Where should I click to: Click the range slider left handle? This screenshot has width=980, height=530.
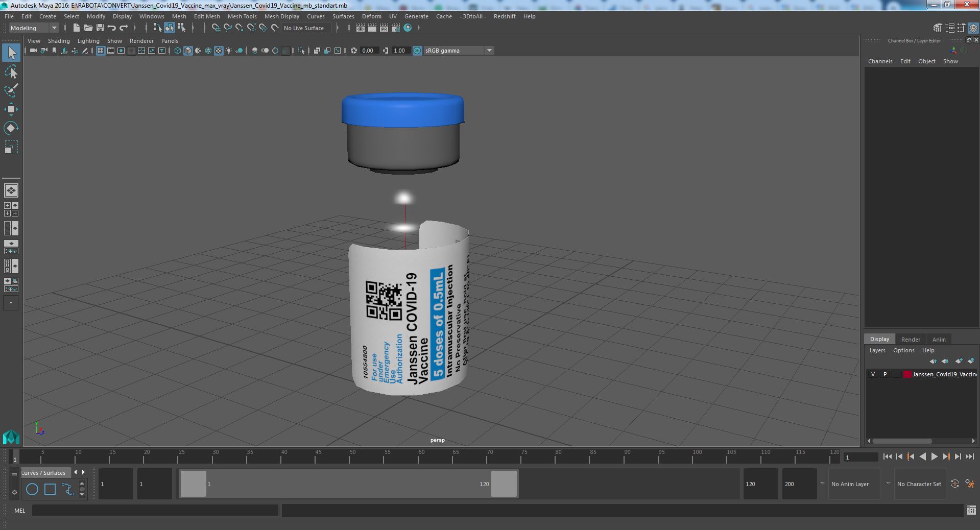194,484
